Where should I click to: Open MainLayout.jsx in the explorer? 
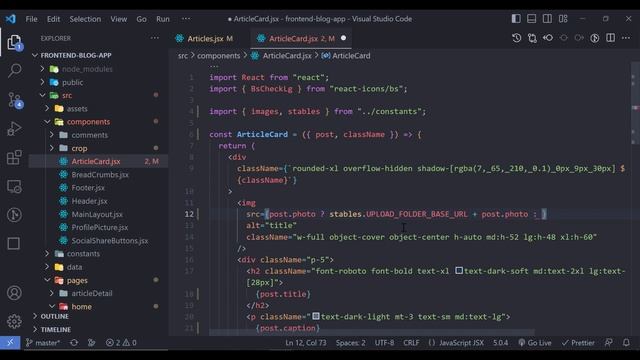(x=98, y=214)
